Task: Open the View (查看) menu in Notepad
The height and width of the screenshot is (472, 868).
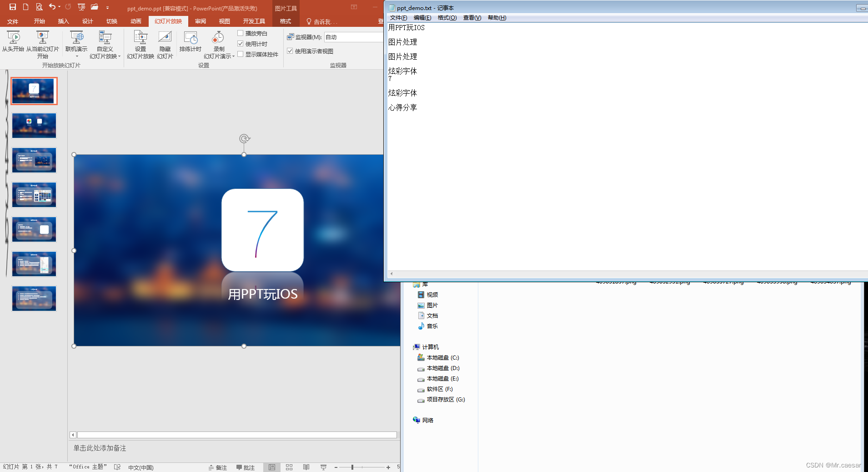Action: 472,18
